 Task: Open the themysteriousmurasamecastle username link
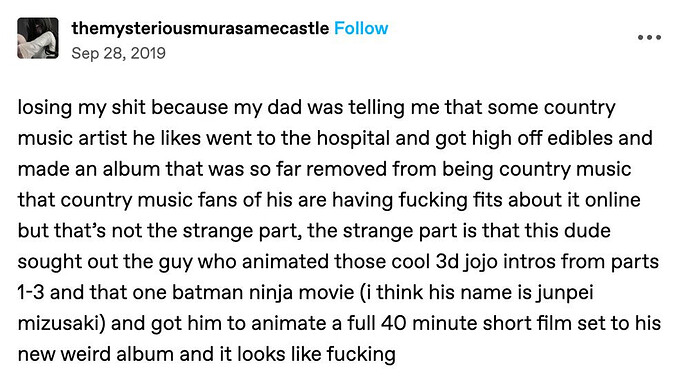[200, 29]
